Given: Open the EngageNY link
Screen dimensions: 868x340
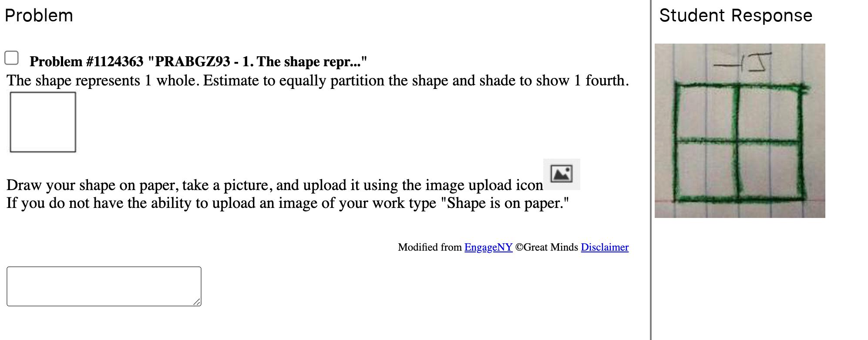Looking at the screenshot, I should [488, 247].
